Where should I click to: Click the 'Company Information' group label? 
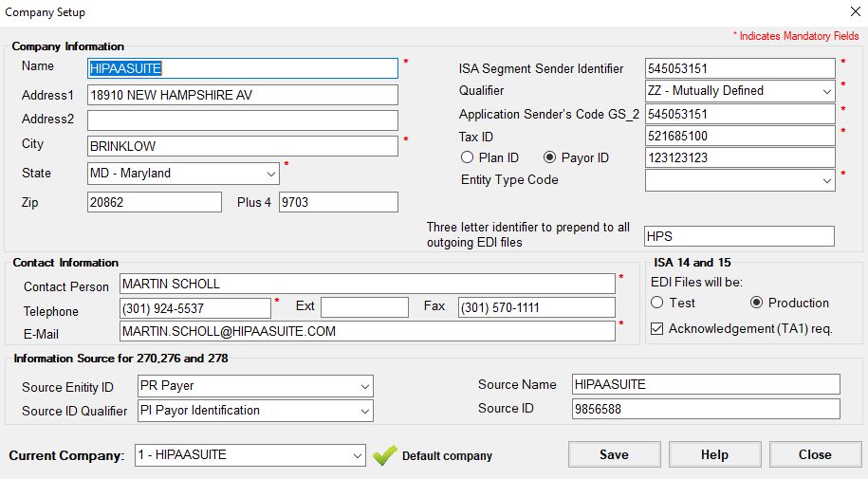pos(68,46)
